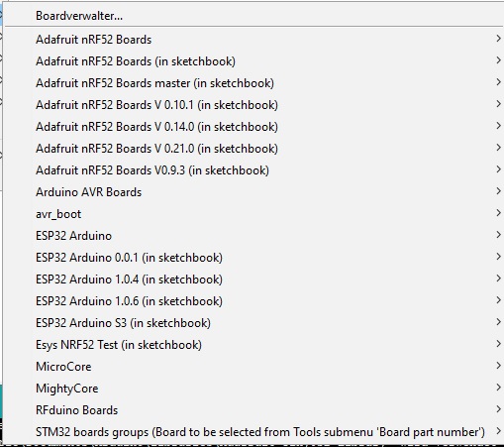Select the avr_boot menu item
The image size is (504, 447).
pos(253,214)
